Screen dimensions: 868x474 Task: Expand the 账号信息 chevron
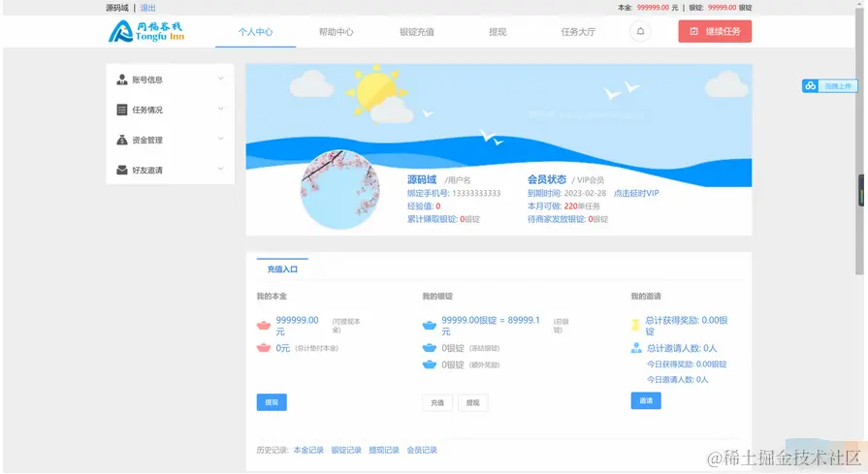click(x=220, y=79)
